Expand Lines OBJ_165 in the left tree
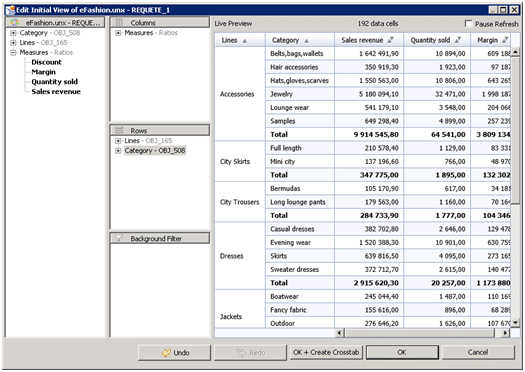 (13, 43)
